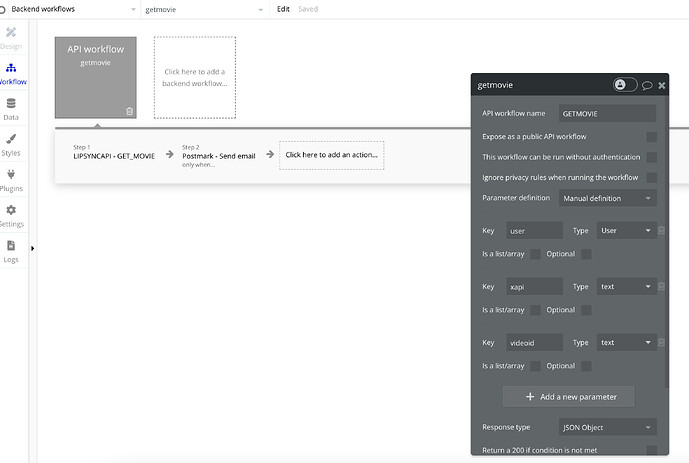Delete getmovie API workflow via trash icon

[x=129, y=111]
